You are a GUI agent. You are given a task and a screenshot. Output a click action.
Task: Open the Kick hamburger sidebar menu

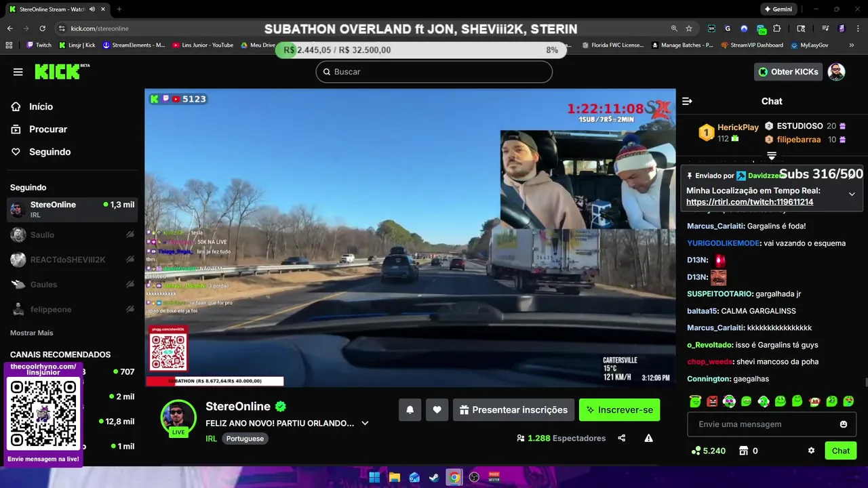coord(18,72)
